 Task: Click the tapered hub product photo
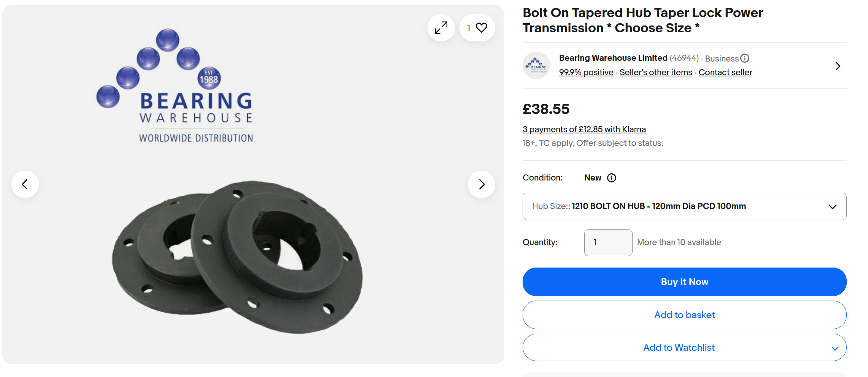[x=238, y=257]
